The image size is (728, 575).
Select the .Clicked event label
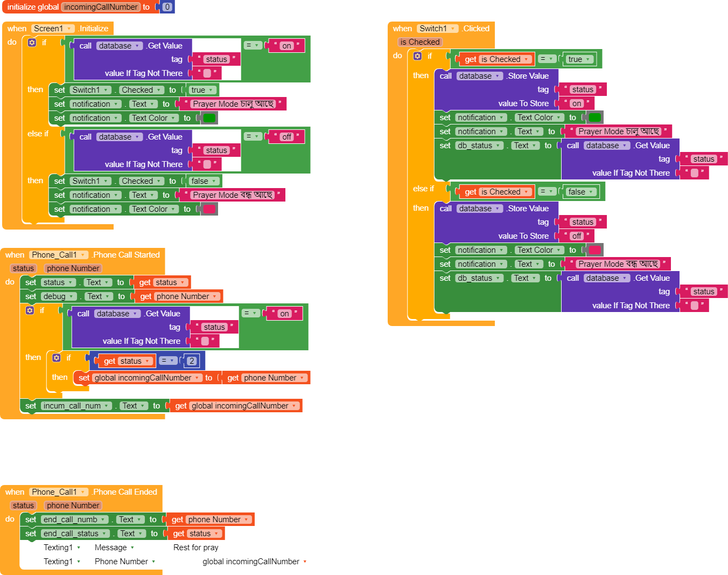(x=475, y=29)
